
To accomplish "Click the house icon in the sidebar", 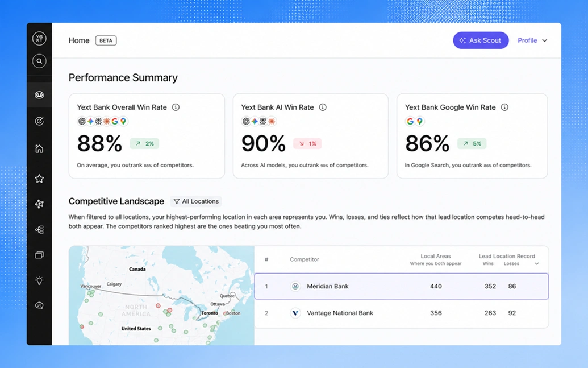I will click(39, 148).
